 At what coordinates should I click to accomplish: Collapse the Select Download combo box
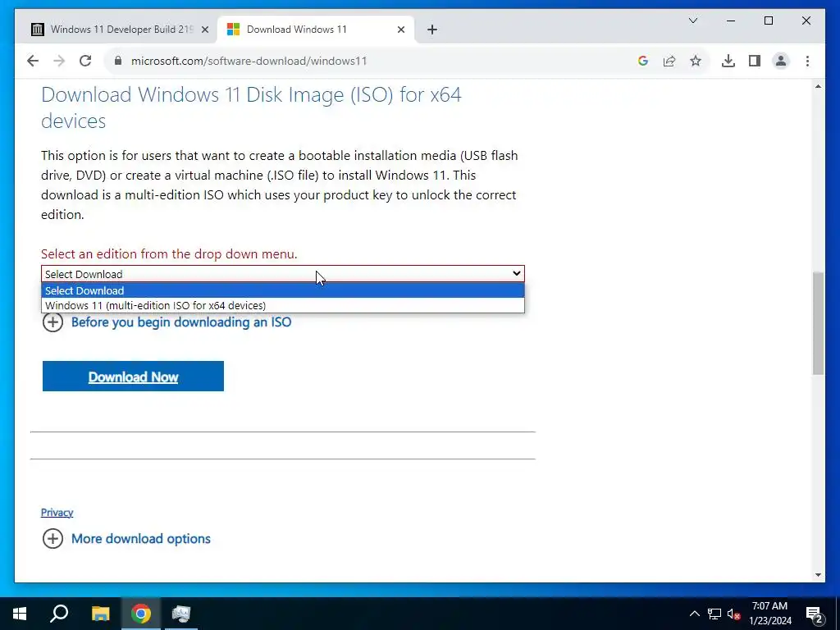coord(283,274)
